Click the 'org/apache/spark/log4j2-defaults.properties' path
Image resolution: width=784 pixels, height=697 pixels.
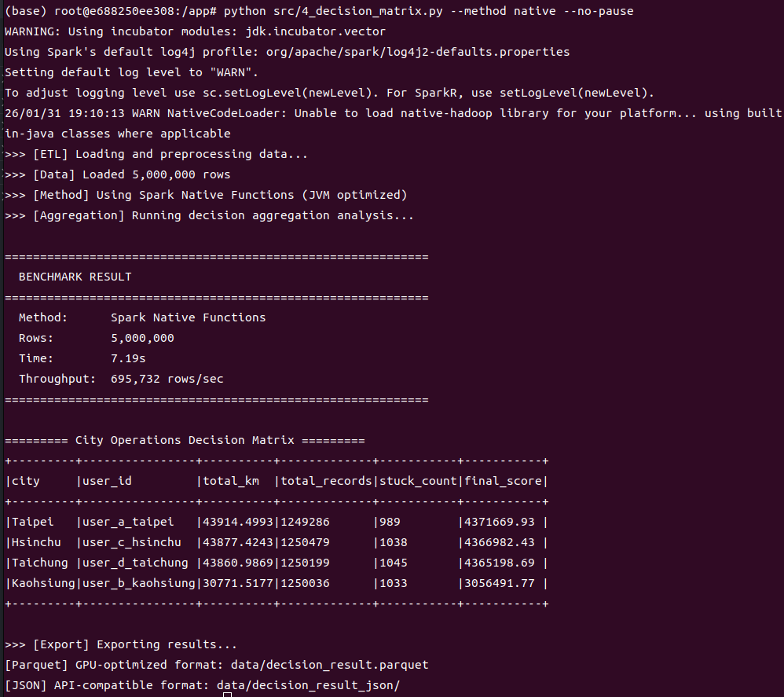417,52
